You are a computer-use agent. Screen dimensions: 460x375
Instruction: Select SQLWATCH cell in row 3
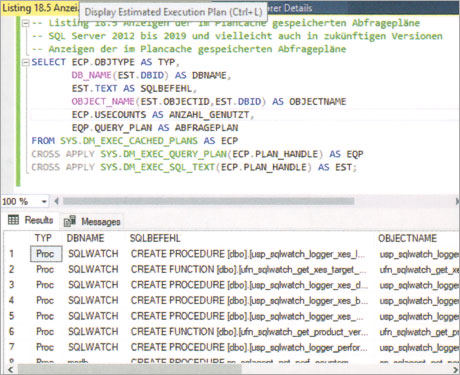coord(93,285)
